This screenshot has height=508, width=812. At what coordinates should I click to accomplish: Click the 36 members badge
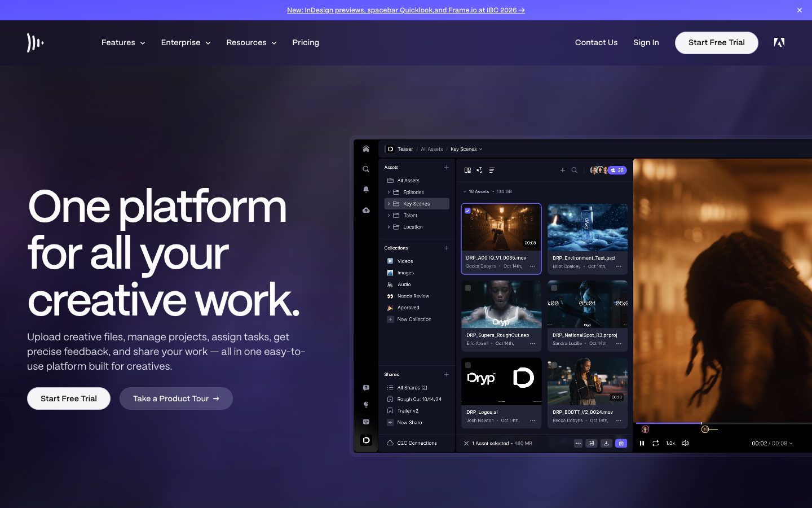coord(617,170)
